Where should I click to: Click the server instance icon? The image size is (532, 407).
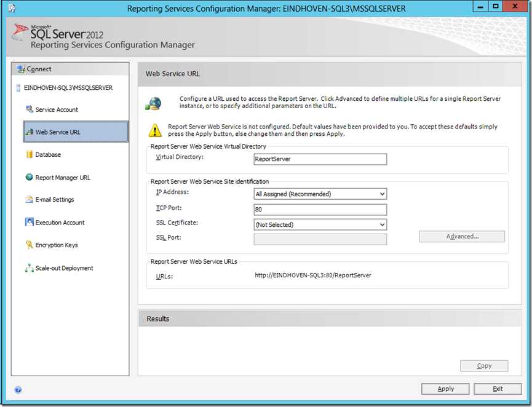18,88
